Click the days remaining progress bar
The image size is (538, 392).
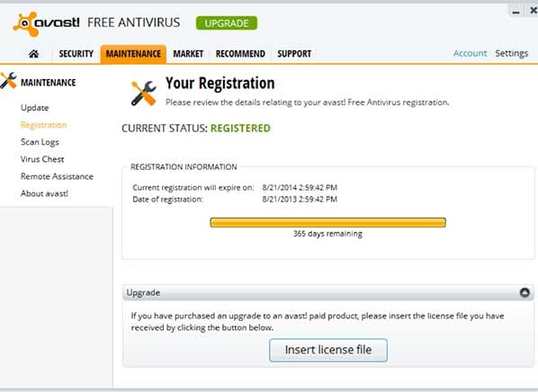328,223
